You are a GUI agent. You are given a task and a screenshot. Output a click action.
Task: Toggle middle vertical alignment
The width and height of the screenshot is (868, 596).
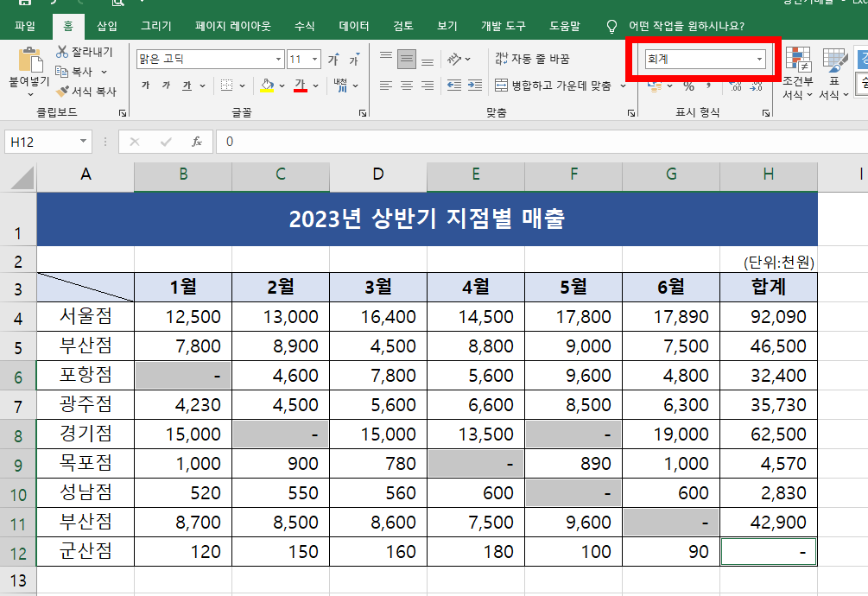406,59
